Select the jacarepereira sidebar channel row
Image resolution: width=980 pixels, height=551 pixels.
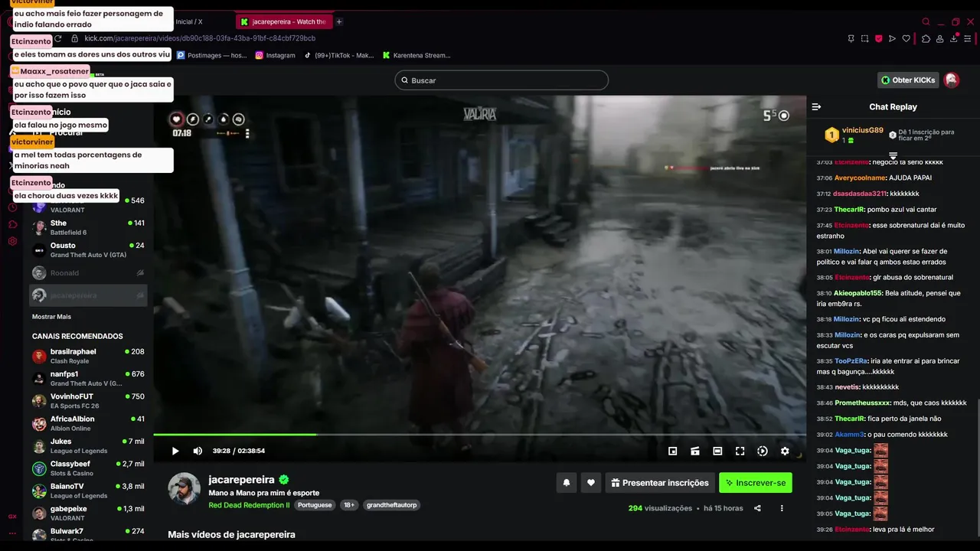tap(88, 295)
